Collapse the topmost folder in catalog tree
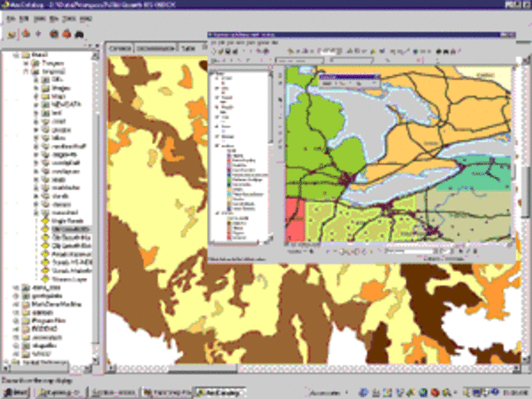The image size is (532, 399). pyautogui.click(x=16, y=55)
